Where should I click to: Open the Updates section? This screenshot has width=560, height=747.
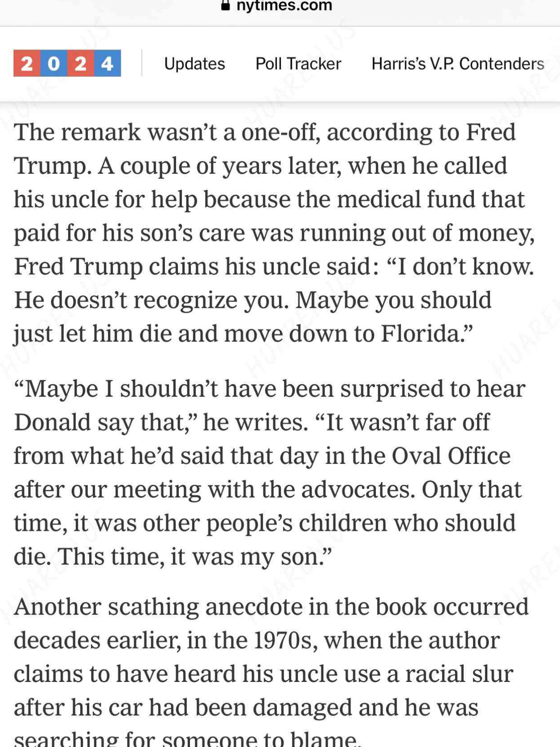(194, 64)
